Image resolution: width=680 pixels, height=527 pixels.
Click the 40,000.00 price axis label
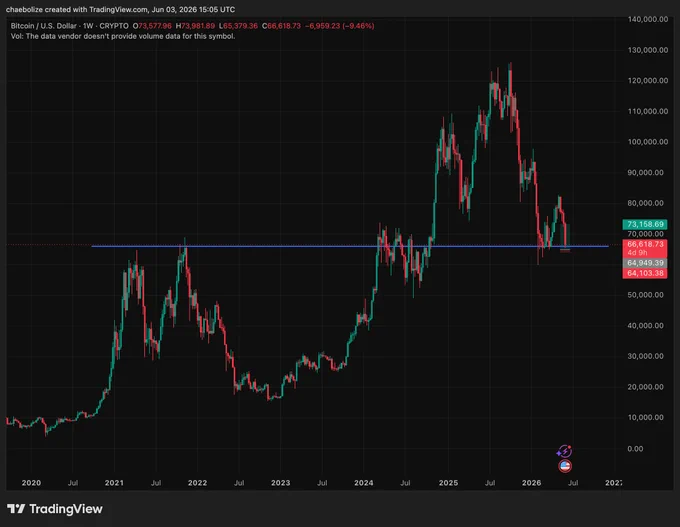point(646,326)
